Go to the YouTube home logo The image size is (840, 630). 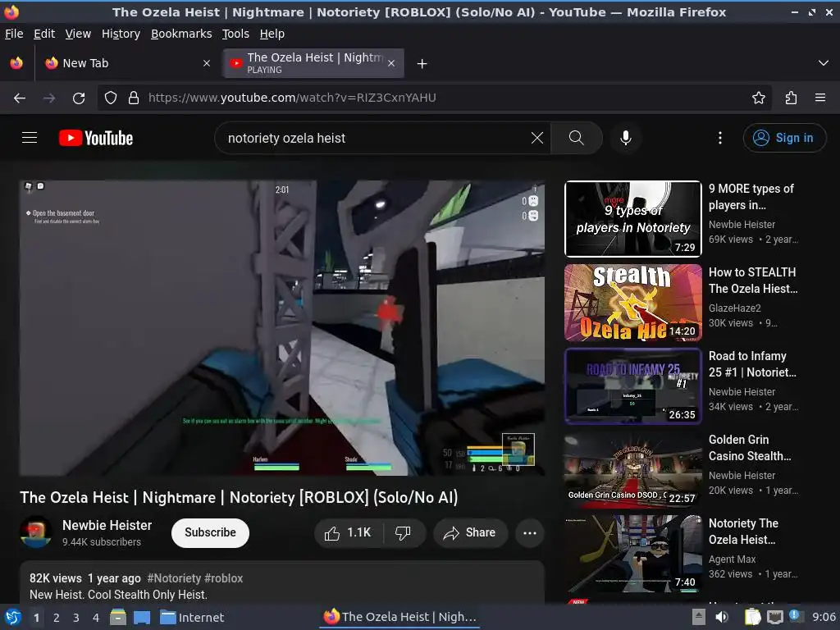[x=96, y=138]
